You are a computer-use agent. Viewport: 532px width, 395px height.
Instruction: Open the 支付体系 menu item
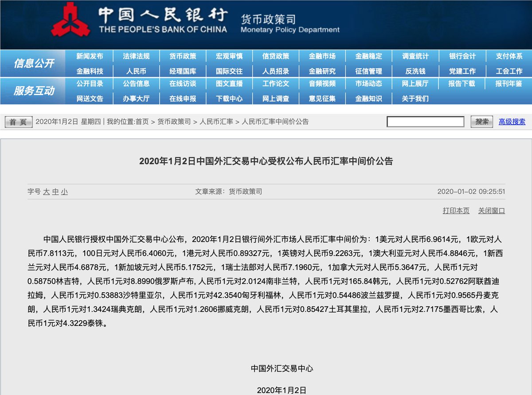509,56
